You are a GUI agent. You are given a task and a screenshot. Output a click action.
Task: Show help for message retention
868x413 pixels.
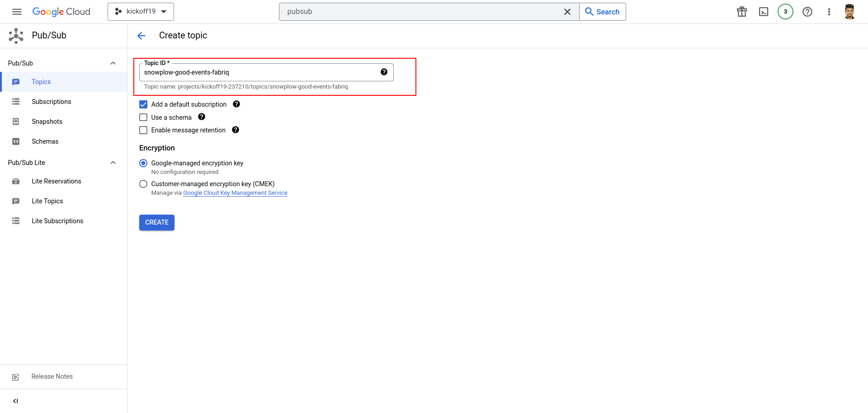(236, 130)
